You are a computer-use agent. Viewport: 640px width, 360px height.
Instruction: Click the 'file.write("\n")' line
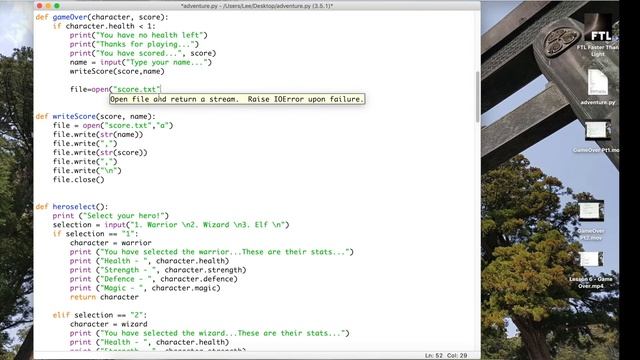click(87, 170)
